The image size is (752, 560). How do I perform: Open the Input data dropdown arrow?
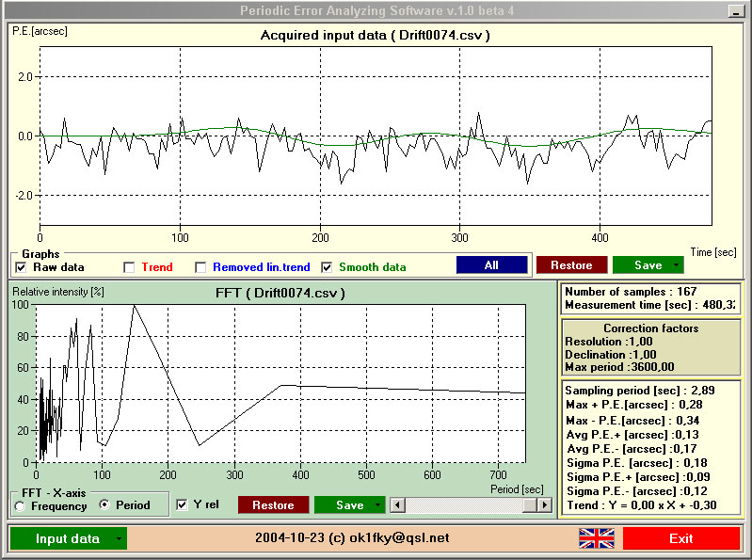[119, 538]
